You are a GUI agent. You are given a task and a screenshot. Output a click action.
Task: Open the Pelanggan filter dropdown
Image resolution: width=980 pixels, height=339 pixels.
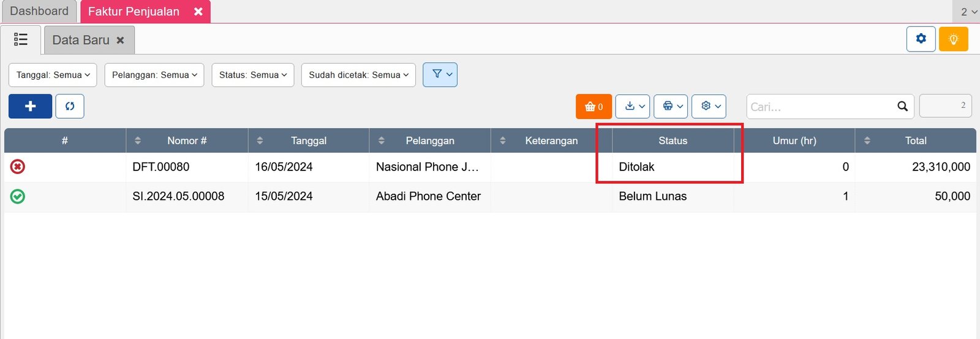[154, 75]
